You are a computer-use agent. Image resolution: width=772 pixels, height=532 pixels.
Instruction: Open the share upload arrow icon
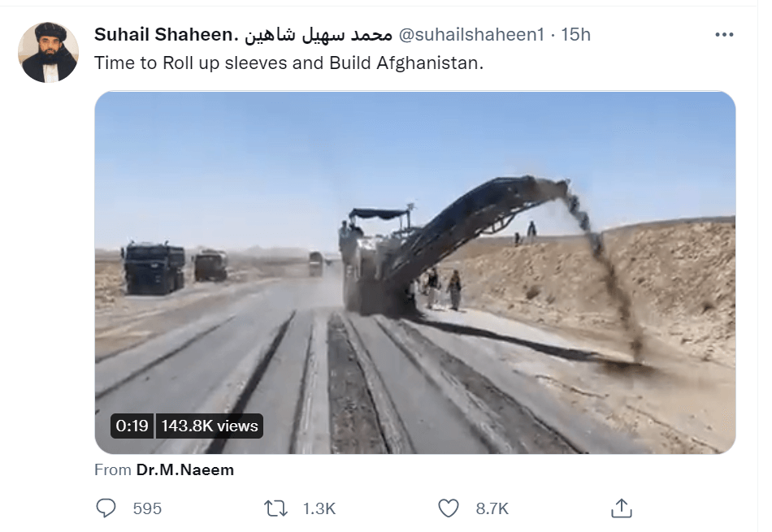pos(622,508)
